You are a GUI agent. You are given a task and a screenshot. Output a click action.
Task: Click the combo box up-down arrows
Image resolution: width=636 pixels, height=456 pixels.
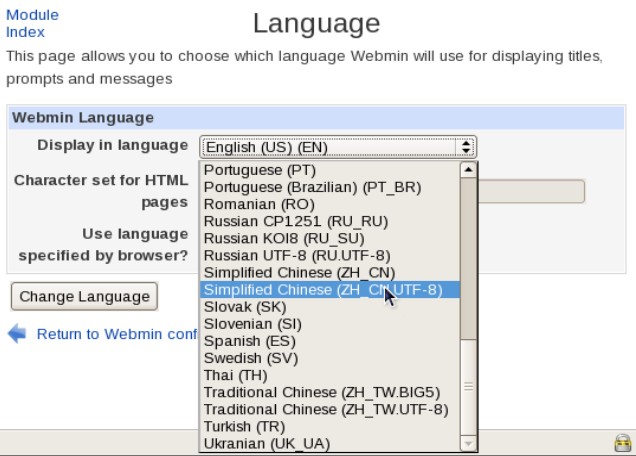click(x=466, y=147)
